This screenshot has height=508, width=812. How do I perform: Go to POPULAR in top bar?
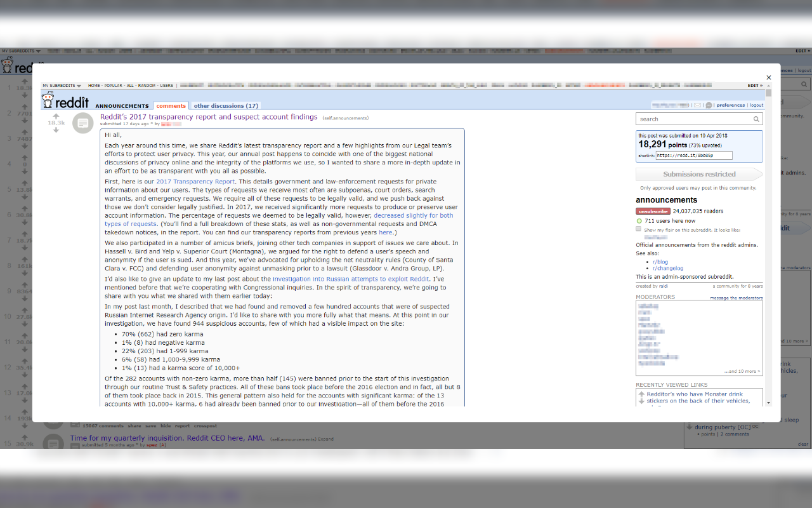point(114,85)
